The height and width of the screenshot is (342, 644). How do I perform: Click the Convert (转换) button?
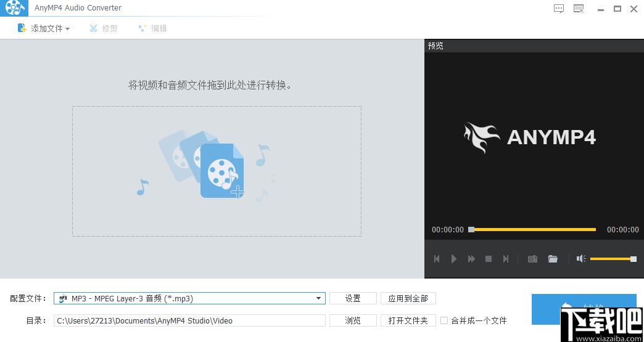click(x=584, y=309)
